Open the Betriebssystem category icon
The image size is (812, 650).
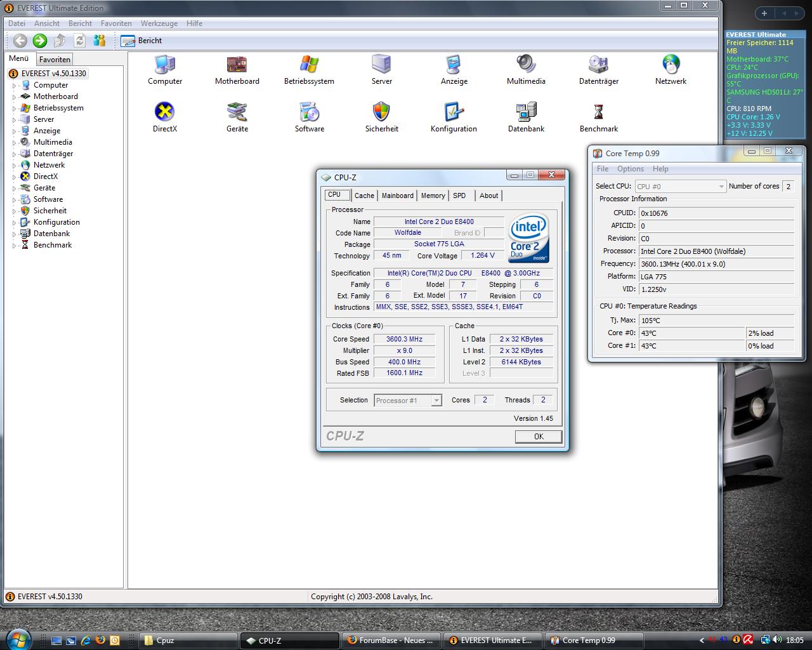click(309, 64)
